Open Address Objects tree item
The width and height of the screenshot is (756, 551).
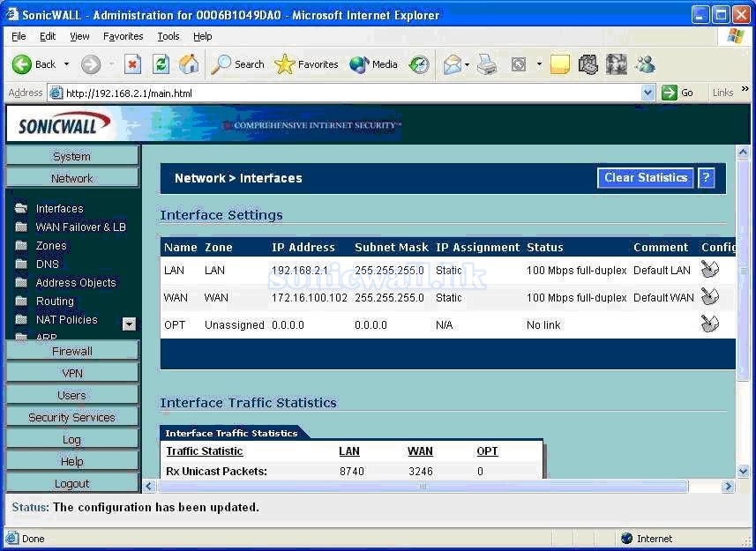(x=76, y=283)
